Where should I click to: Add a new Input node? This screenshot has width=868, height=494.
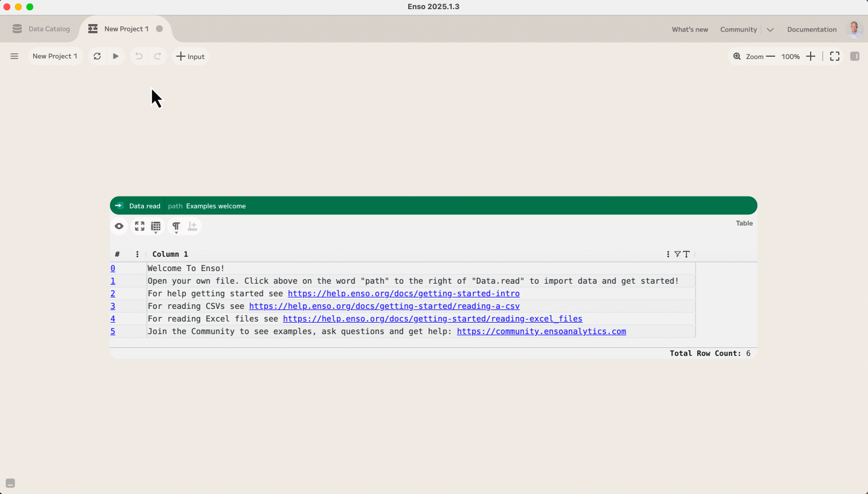[x=190, y=56]
